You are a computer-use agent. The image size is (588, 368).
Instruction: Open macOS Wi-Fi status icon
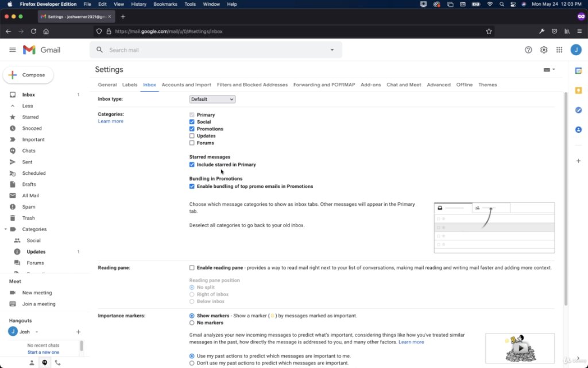tap(490, 4)
